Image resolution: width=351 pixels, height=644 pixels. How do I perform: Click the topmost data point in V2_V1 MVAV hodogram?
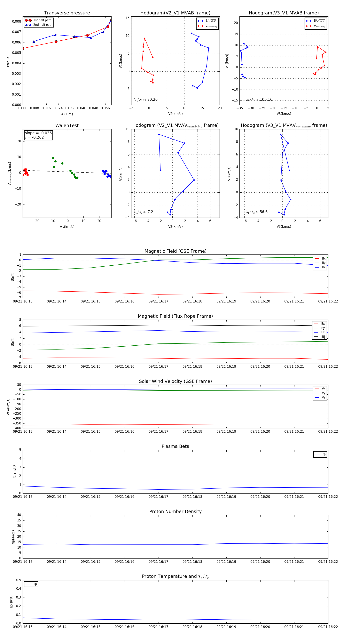[x=159, y=134]
